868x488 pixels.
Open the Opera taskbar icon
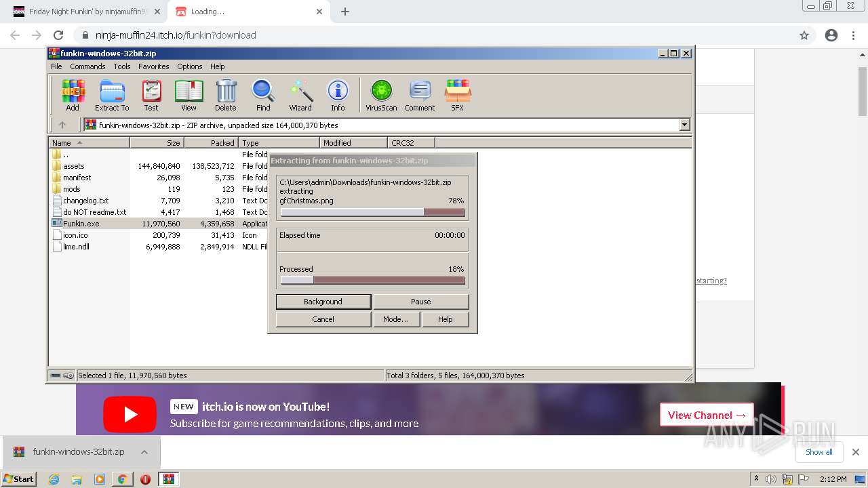pos(145,479)
